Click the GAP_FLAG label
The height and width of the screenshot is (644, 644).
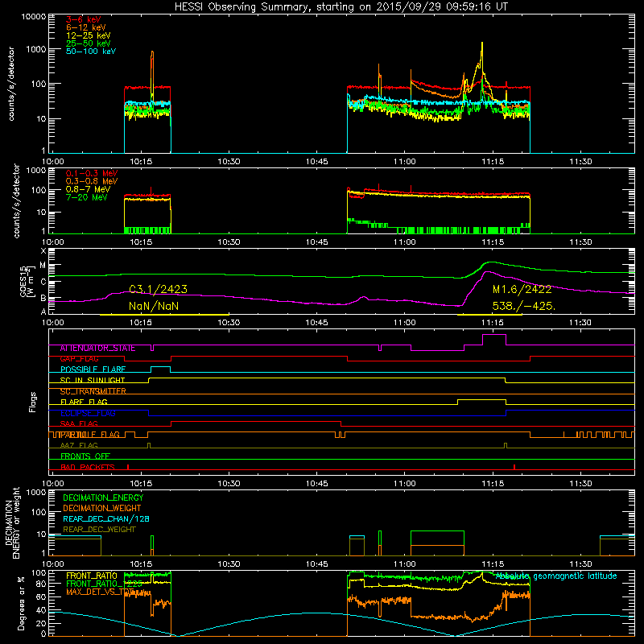click(79, 359)
